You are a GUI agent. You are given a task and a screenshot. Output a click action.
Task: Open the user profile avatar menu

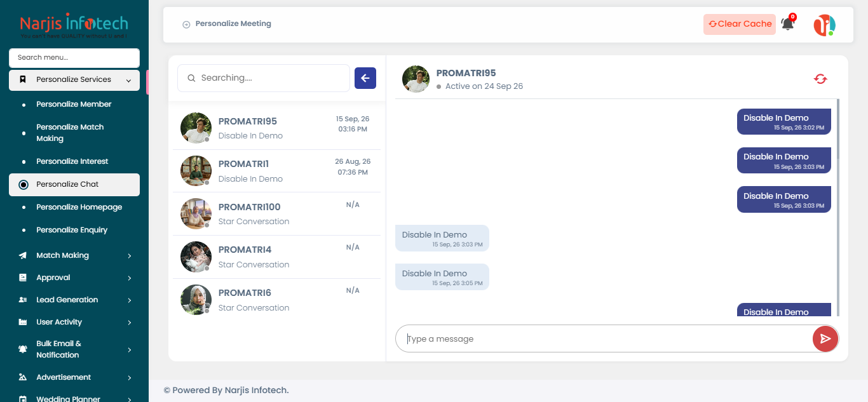[824, 25]
